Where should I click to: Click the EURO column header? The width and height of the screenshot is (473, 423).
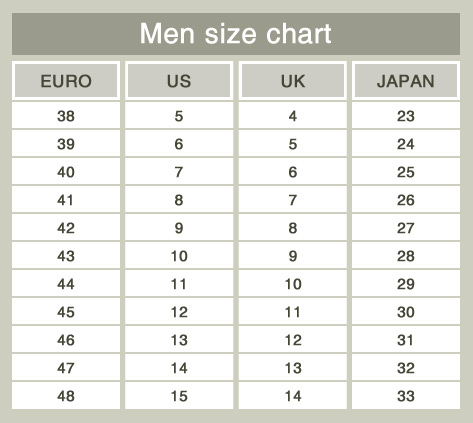tap(66, 81)
